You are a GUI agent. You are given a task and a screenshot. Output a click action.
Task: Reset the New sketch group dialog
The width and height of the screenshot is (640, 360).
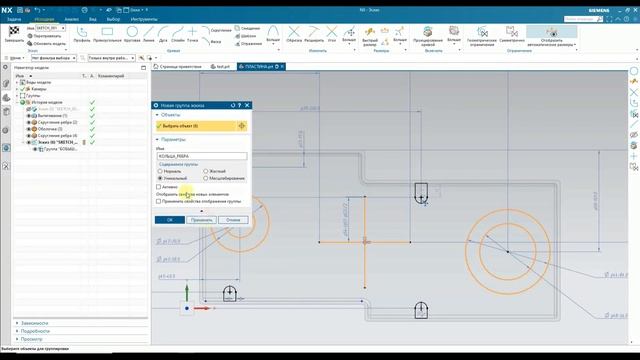click(233, 105)
